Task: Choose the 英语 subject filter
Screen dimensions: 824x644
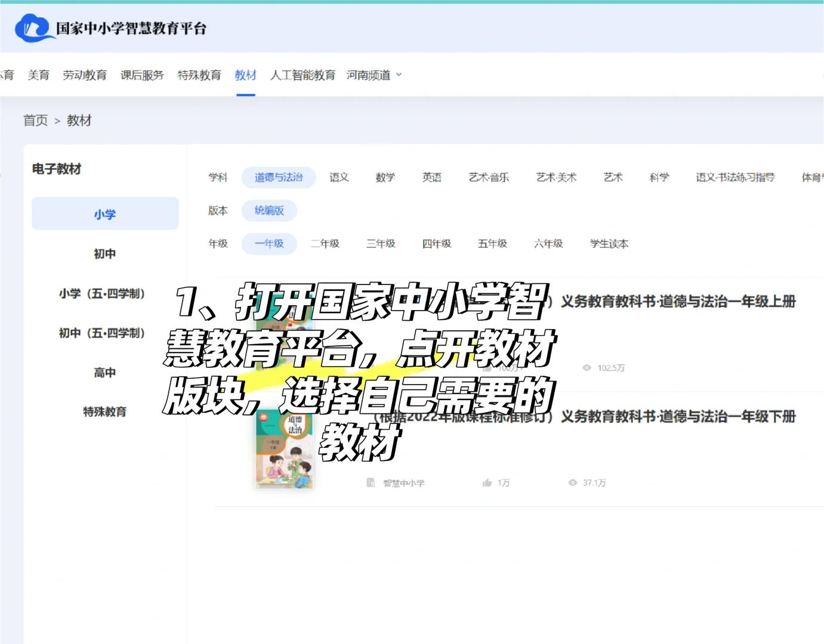Action: coord(432,177)
